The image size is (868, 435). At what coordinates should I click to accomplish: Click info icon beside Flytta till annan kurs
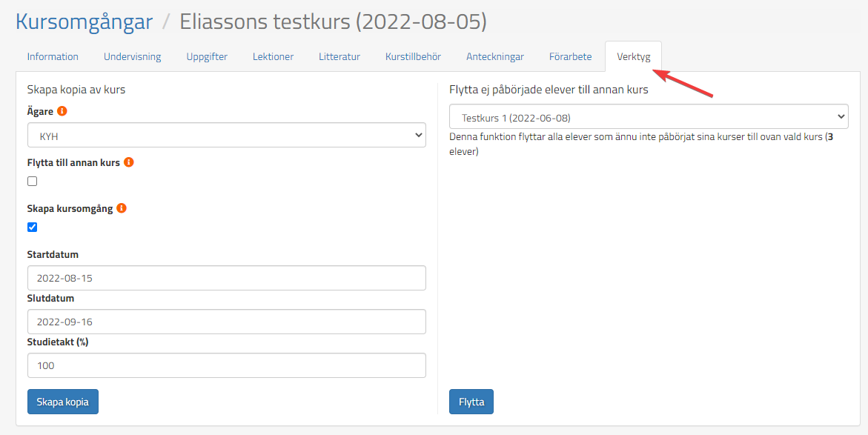[x=129, y=162]
